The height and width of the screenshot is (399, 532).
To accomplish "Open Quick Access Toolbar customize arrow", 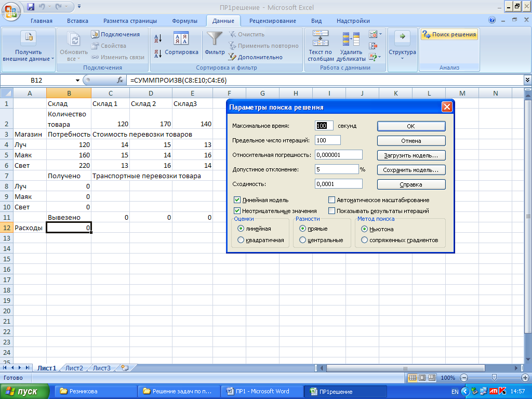I will pos(79,6).
